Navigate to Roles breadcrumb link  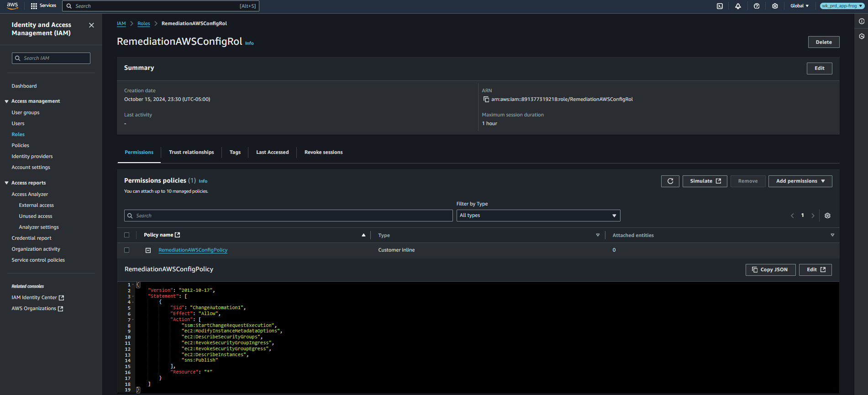pyautogui.click(x=144, y=24)
